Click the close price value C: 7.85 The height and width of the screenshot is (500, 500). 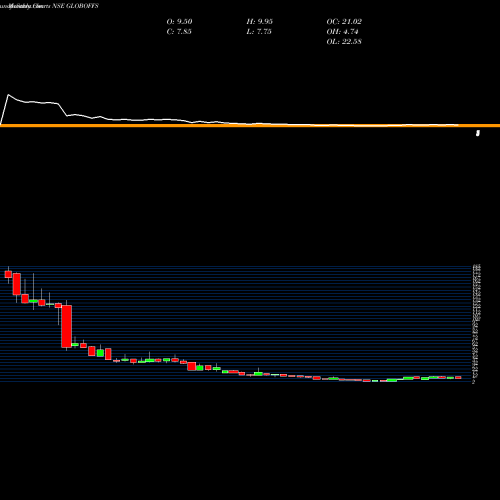click(x=179, y=32)
